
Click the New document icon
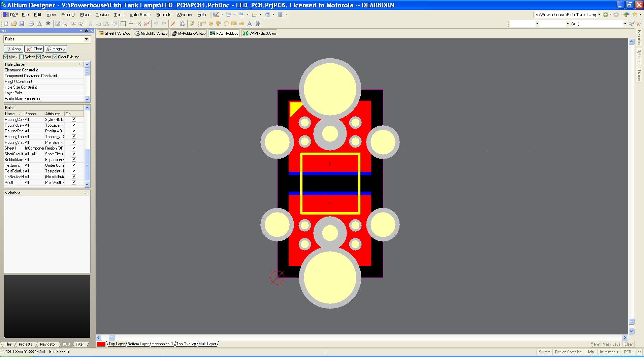click(x=6, y=24)
